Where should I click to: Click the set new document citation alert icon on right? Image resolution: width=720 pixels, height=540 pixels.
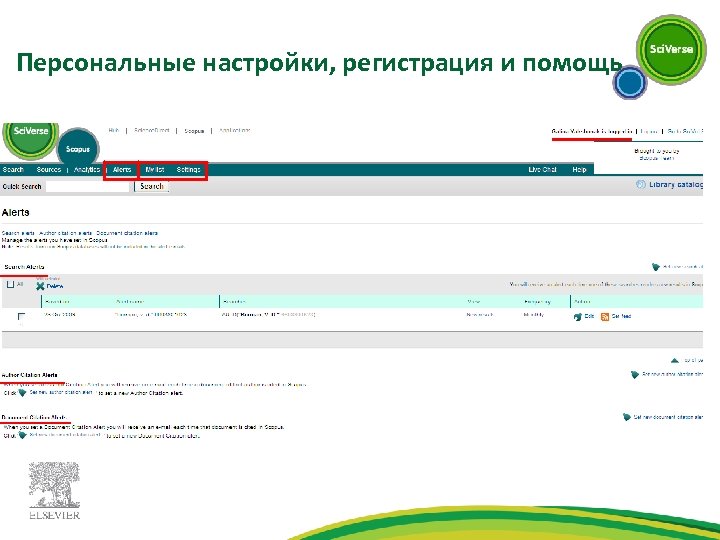click(627, 417)
